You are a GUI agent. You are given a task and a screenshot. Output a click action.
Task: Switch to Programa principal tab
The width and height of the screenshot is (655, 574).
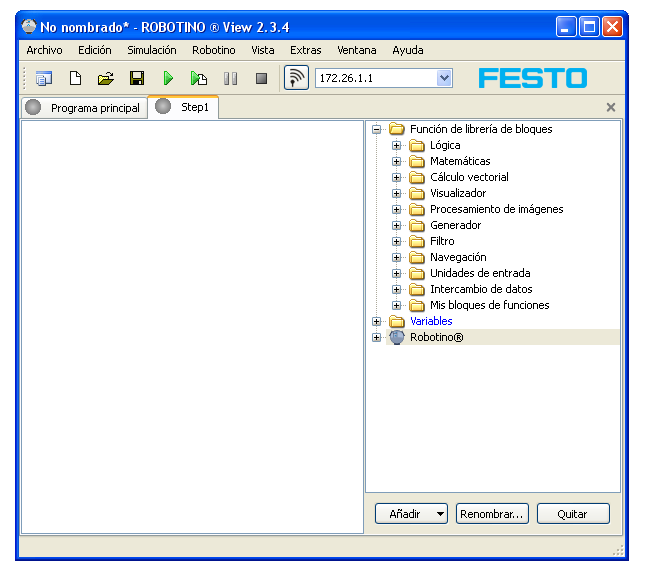pos(84,108)
